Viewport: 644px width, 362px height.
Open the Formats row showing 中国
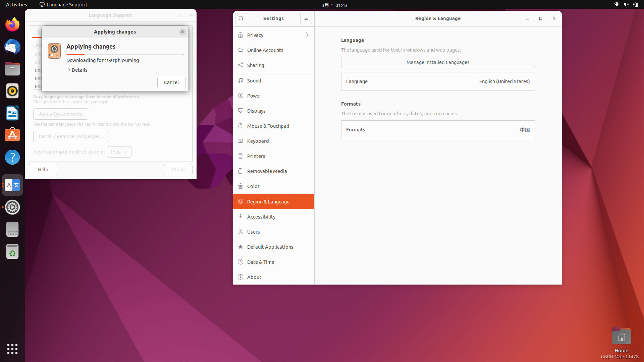[x=438, y=130]
